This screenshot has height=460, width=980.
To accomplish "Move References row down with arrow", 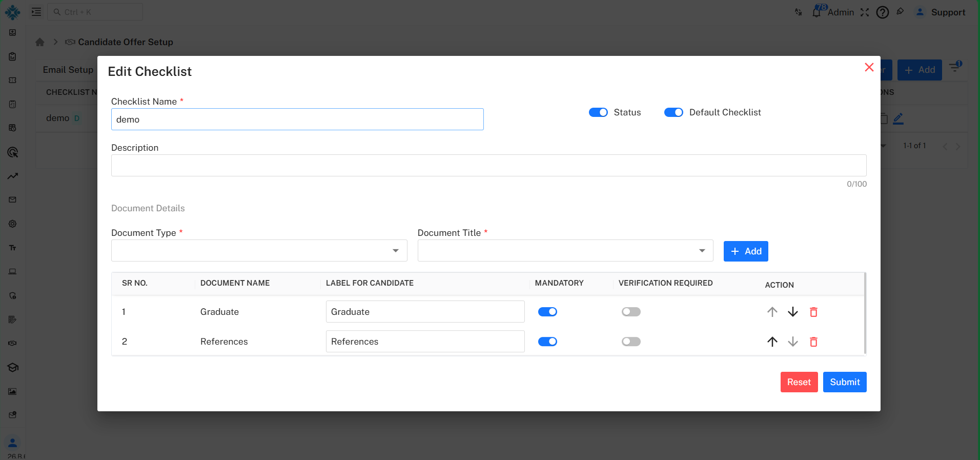I will tap(793, 342).
